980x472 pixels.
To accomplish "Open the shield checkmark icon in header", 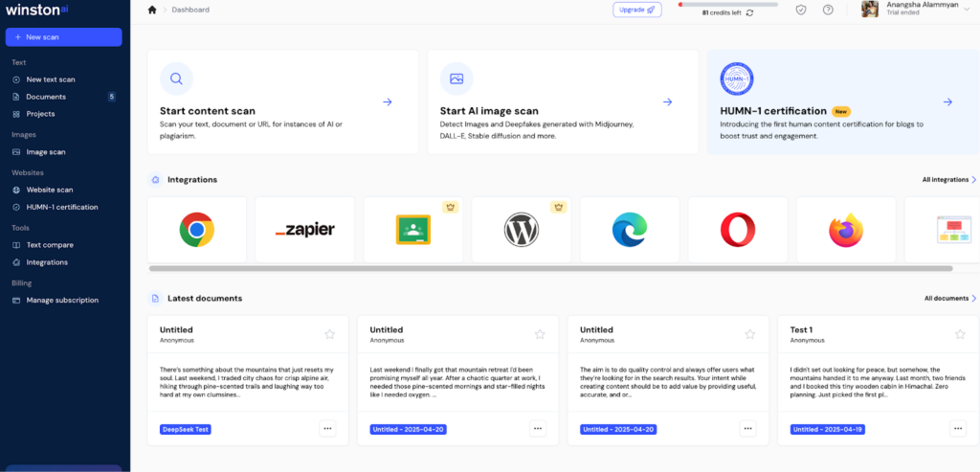I will point(801,10).
